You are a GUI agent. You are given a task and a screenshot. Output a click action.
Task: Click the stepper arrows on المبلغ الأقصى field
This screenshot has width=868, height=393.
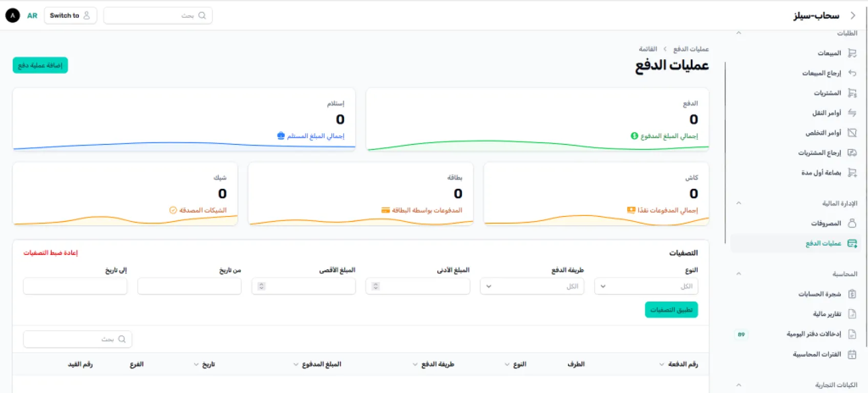click(261, 286)
